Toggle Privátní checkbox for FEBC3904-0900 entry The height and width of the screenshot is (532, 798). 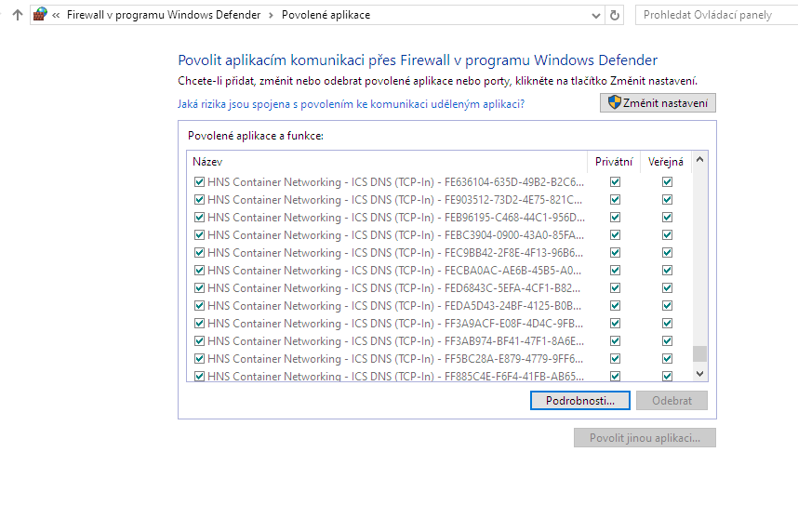tap(616, 234)
